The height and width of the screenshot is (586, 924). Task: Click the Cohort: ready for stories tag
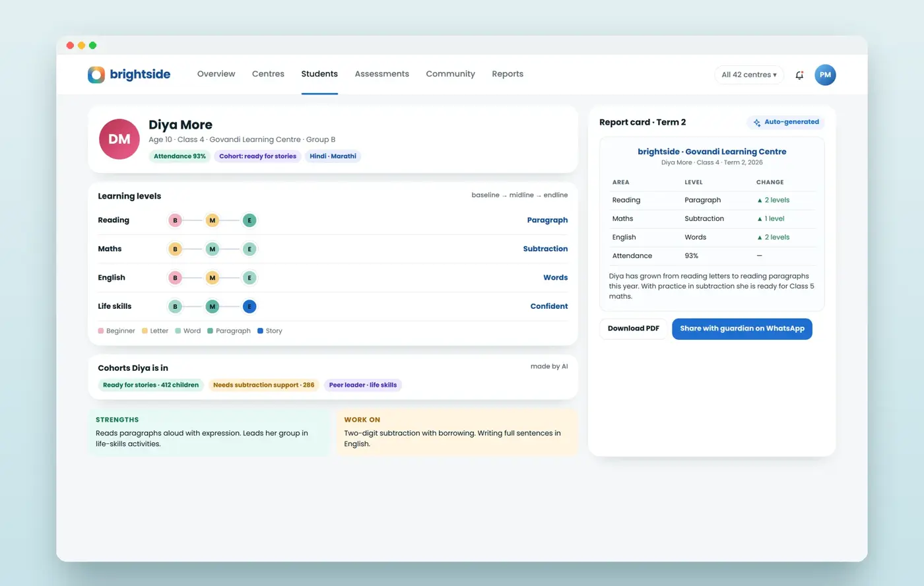tap(257, 156)
